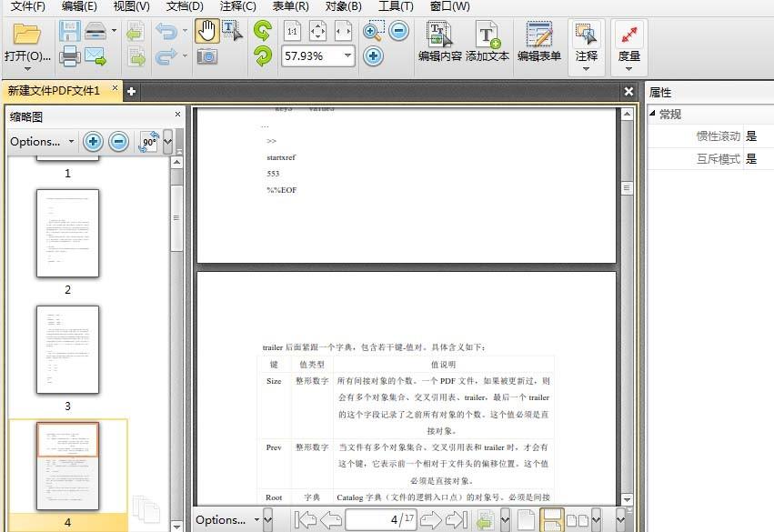774x532 pixels.
Task: Select the 新建文件PDF文件1 document tab
Action: point(52,91)
